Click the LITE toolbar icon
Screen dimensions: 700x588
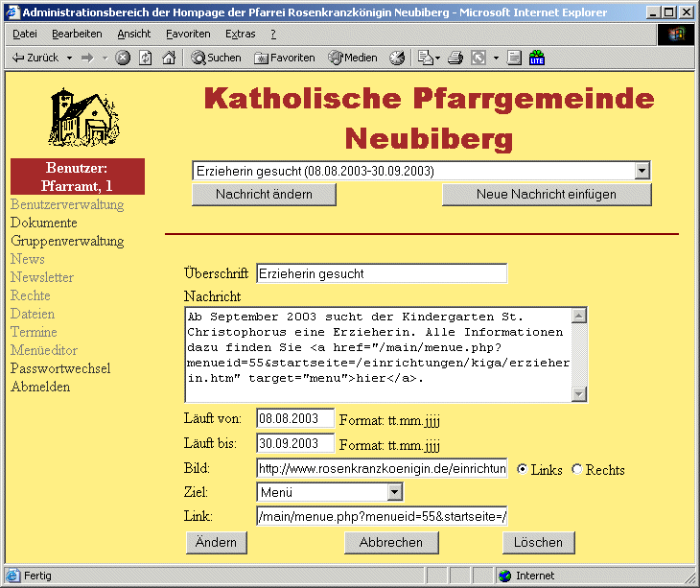(x=537, y=58)
